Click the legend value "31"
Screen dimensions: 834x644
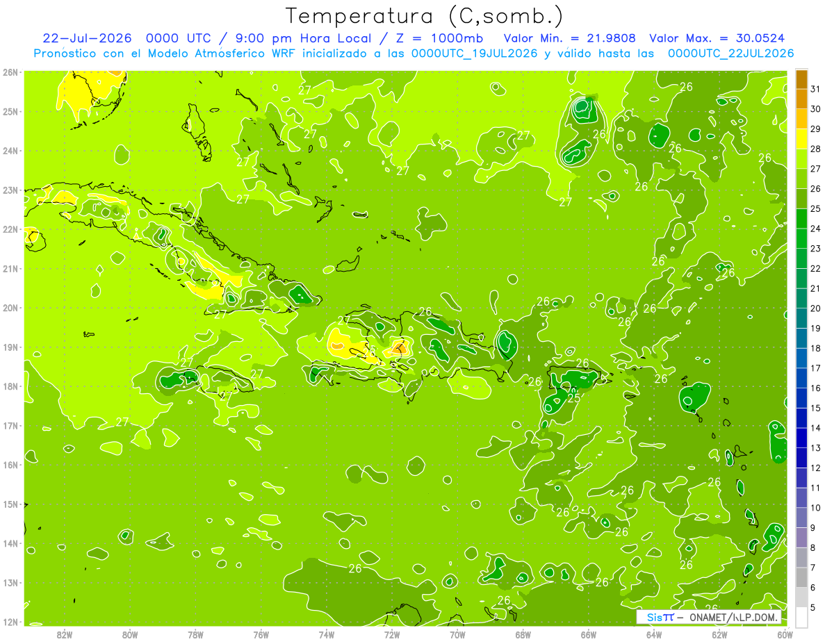click(815, 89)
